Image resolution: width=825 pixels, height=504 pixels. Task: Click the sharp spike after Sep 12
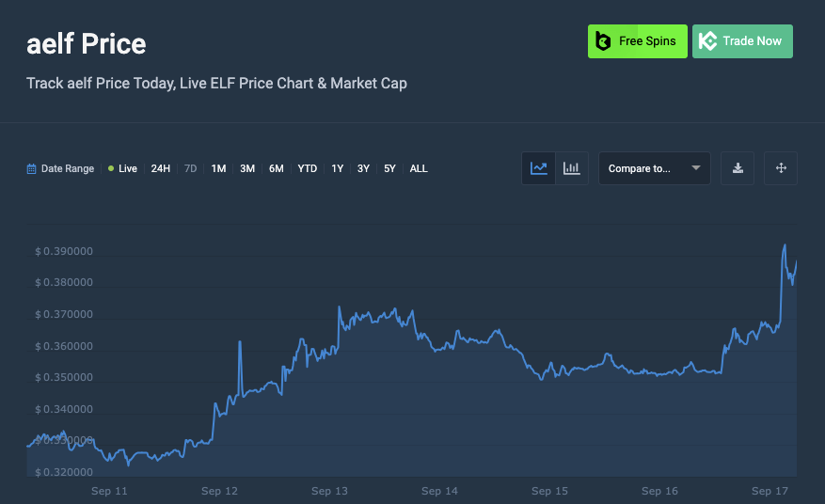[x=240, y=342]
